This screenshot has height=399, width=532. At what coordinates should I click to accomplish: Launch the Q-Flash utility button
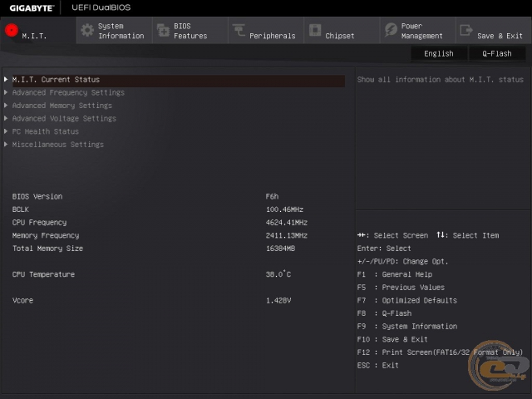497,53
